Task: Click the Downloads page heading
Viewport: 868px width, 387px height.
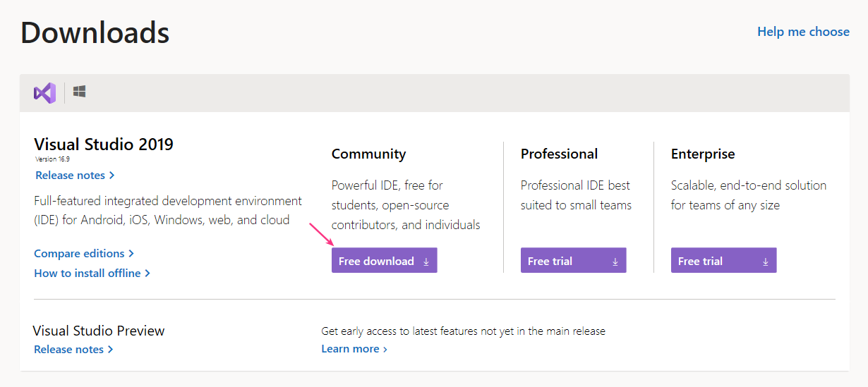Action: tap(95, 32)
